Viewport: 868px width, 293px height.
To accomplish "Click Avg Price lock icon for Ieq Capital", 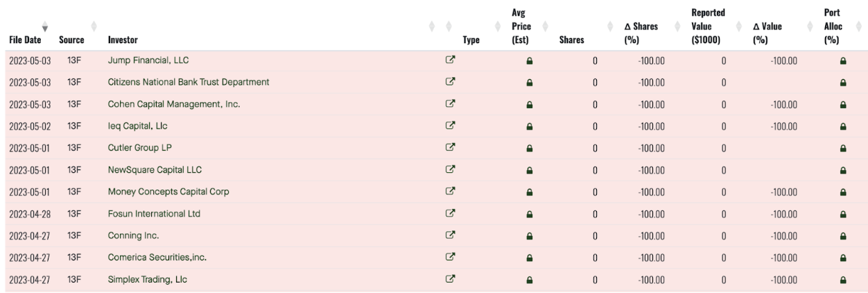I will coord(530,126).
